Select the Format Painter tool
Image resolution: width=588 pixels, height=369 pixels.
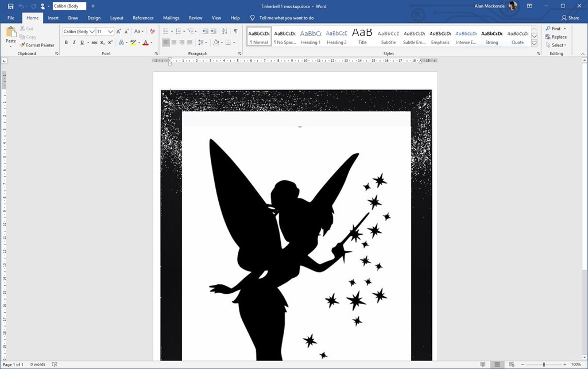(x=37, y=45)
